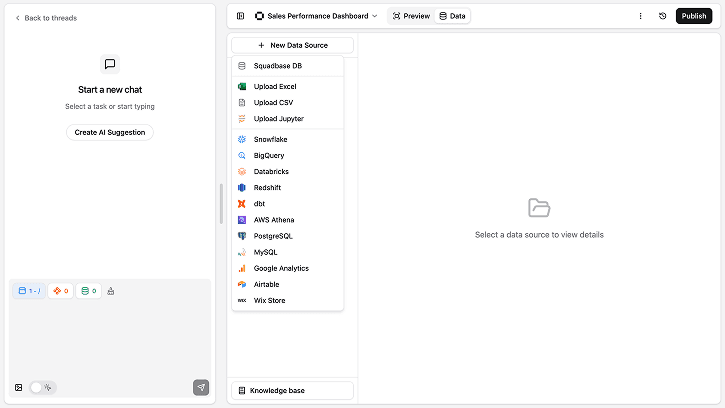Expand the Sales Performance Dashboard dropdown
The image size is (725, 408).
coord(316,16)
